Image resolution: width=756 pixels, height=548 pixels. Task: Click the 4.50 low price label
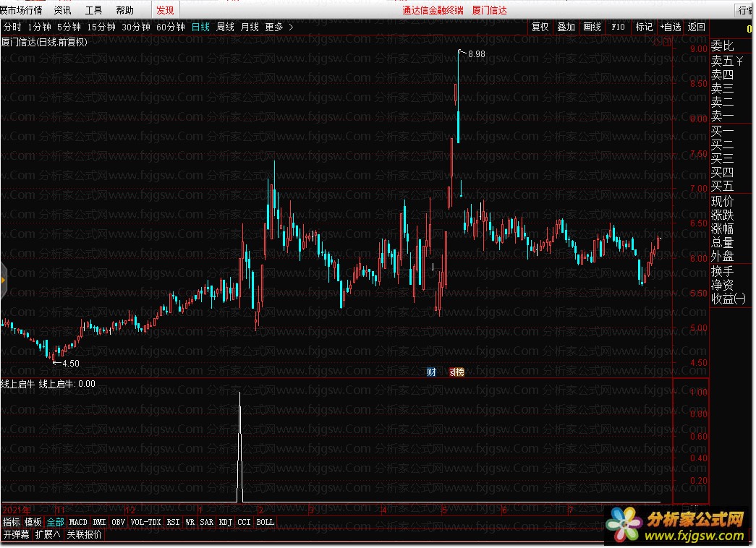click(71, 364)
